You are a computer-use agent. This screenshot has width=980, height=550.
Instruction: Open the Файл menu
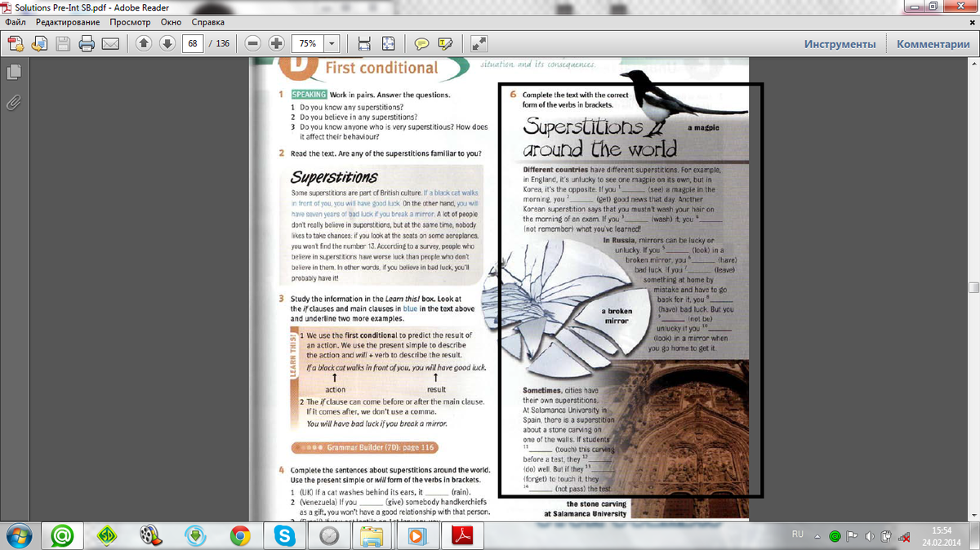click(16, 22)
